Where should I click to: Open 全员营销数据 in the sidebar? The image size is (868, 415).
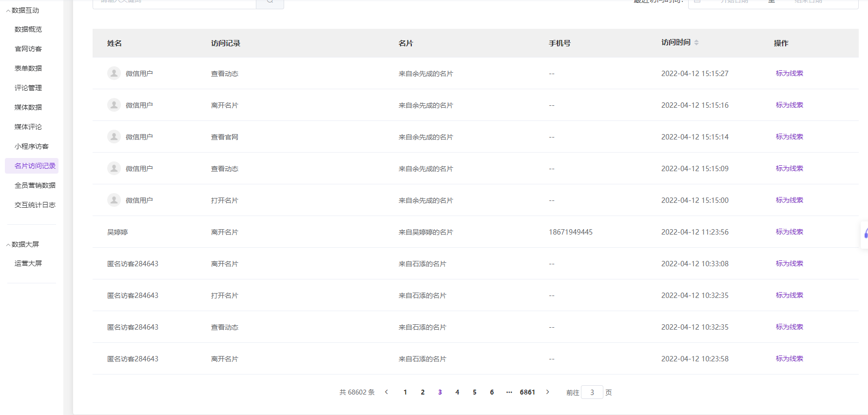(x=35, y=185)
